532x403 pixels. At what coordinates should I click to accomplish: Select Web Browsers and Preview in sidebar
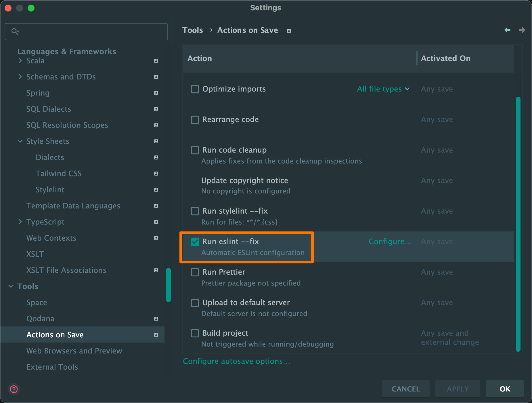74,351
